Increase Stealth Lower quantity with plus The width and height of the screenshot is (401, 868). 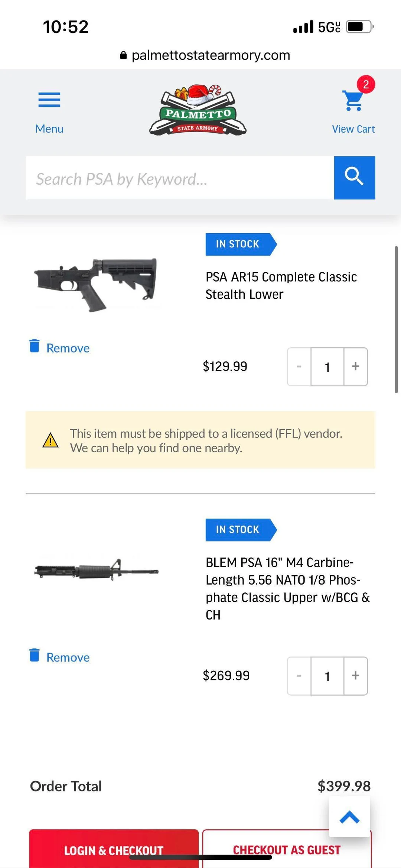pyautogui.click(x=355, y=367)
